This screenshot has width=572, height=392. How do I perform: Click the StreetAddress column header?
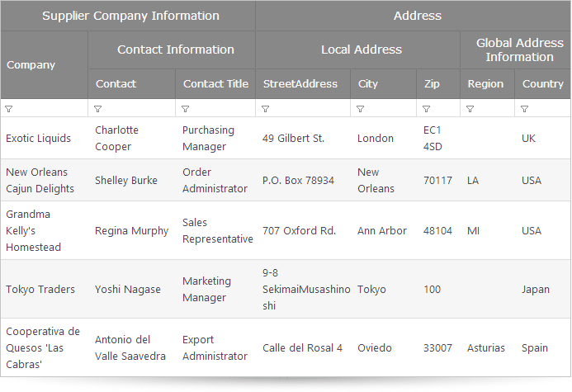pos(303,84)
